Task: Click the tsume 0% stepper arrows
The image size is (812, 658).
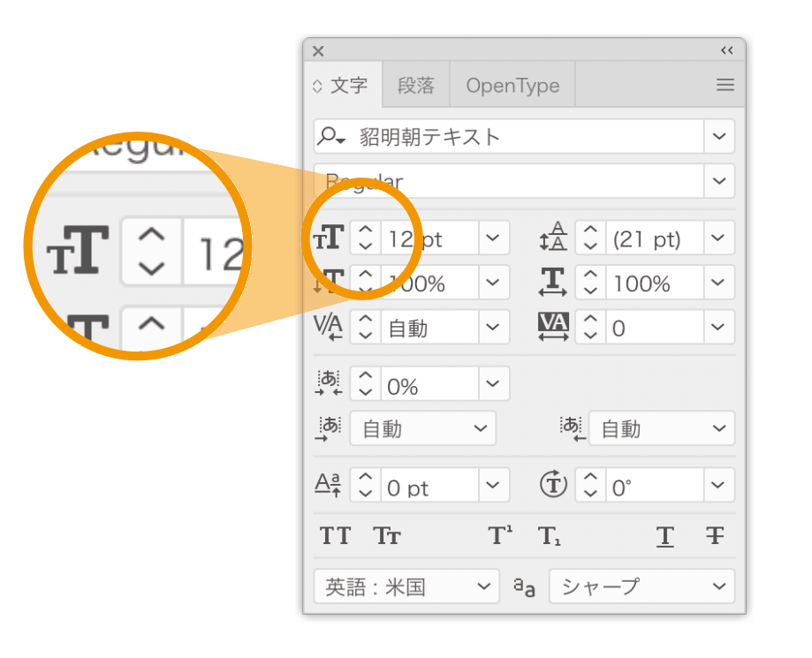Action: tap(366, 383)
